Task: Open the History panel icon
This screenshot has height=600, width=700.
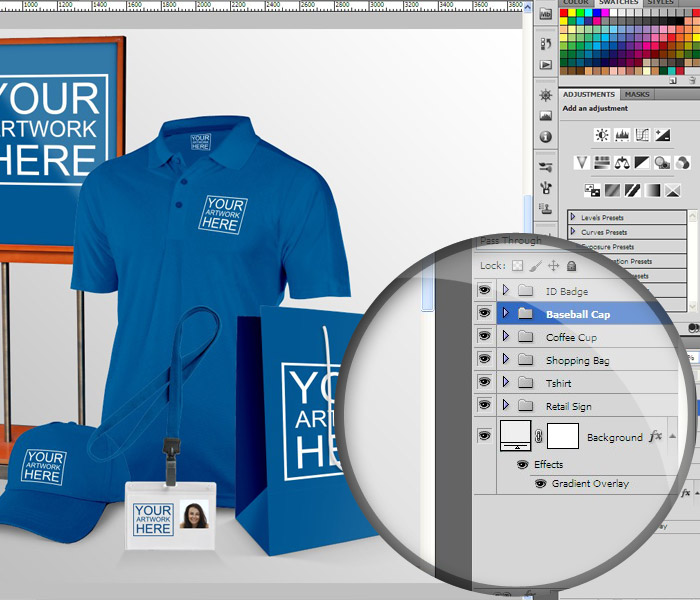Action: (546, 44)
